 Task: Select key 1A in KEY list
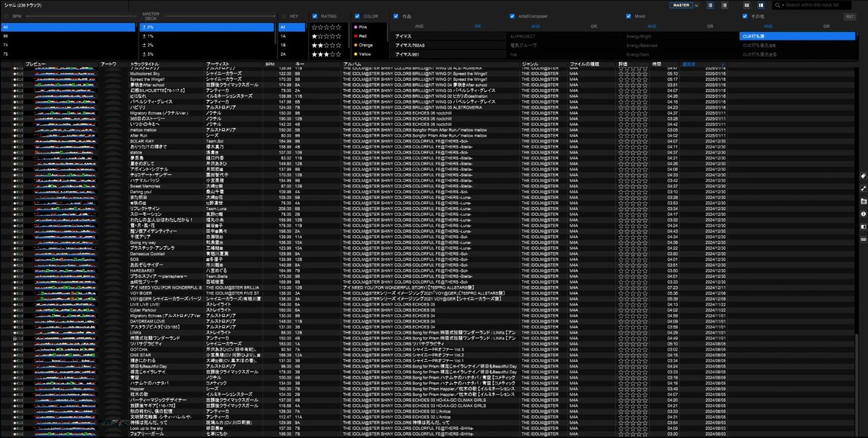tap(291, 36)
